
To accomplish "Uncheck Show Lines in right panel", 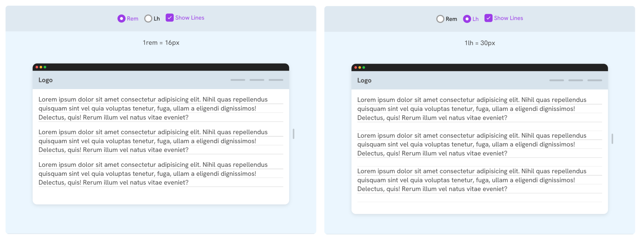I will pyautogui.click(x=488, y=18).
